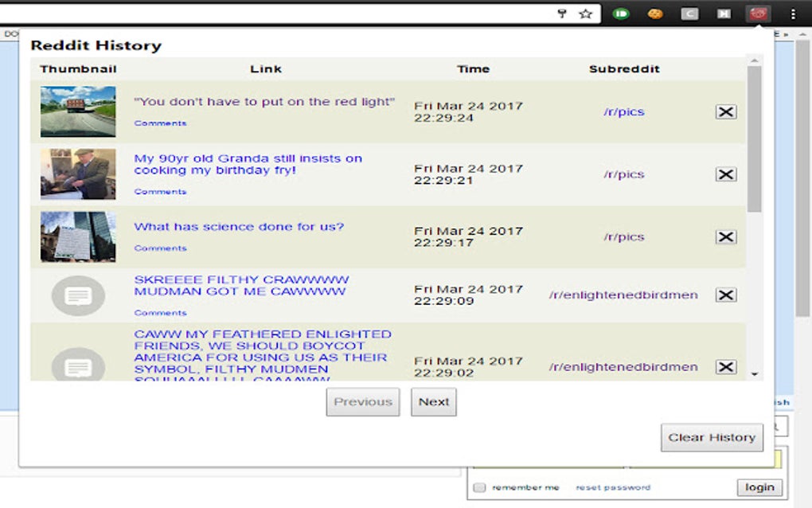Click the key-shaped permissions icon in address bar
Image resolution: width=812 pixels, height=508 pixels.
tap(563, 14)
